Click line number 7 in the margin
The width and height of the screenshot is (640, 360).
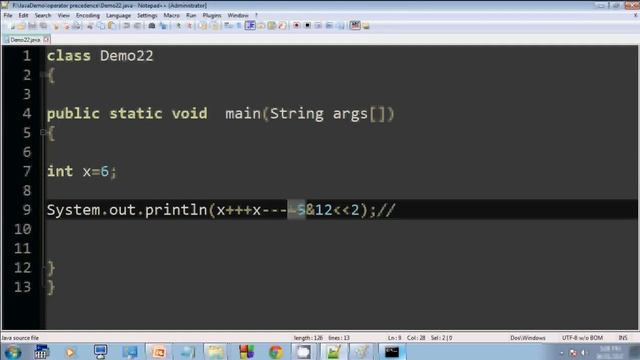(x=27, y=171)
